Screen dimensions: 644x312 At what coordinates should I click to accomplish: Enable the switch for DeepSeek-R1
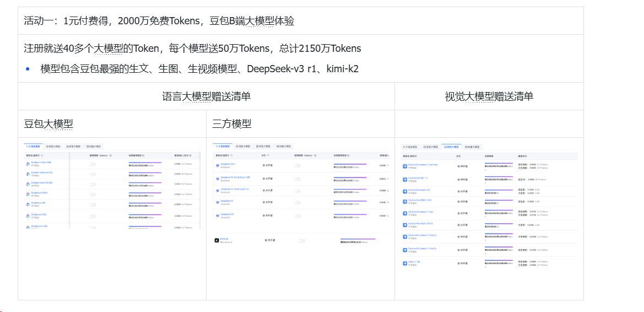coord(297,203)
